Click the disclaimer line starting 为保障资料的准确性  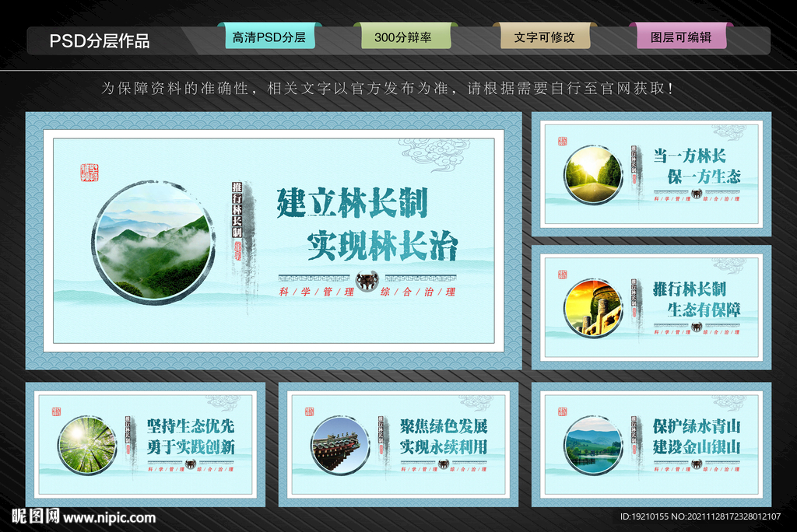(388, 89)
